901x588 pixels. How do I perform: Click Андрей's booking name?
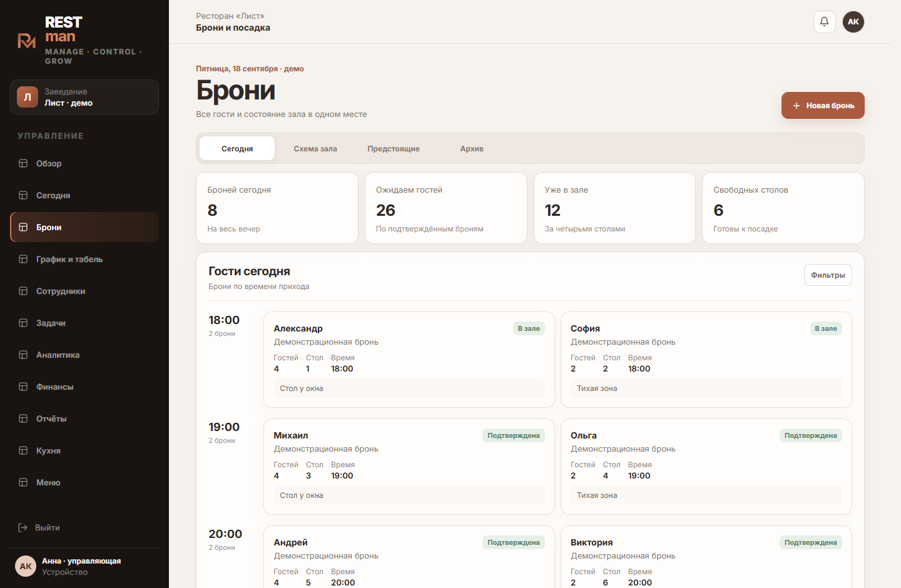tap(291, 542)
